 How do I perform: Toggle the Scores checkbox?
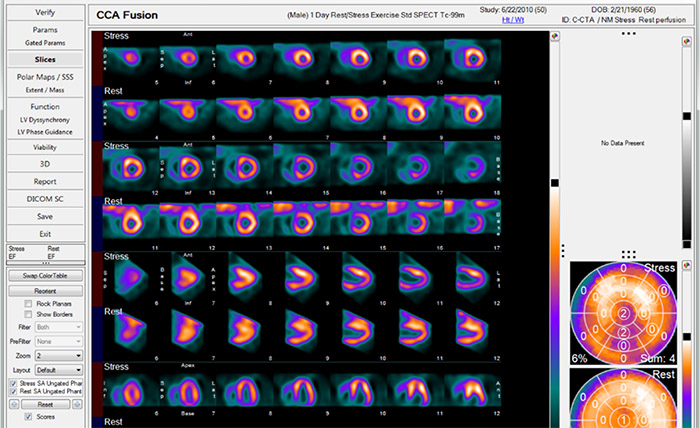coord(28,416)
